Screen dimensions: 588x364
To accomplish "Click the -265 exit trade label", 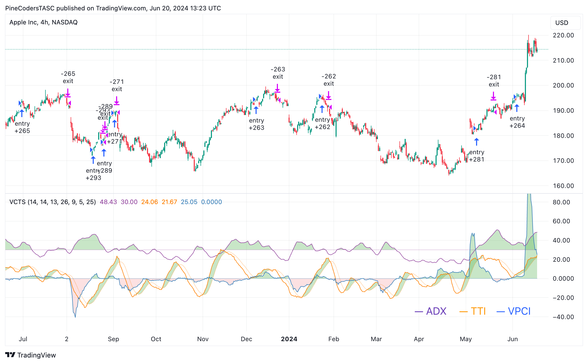I will click(x=68, y=77).
